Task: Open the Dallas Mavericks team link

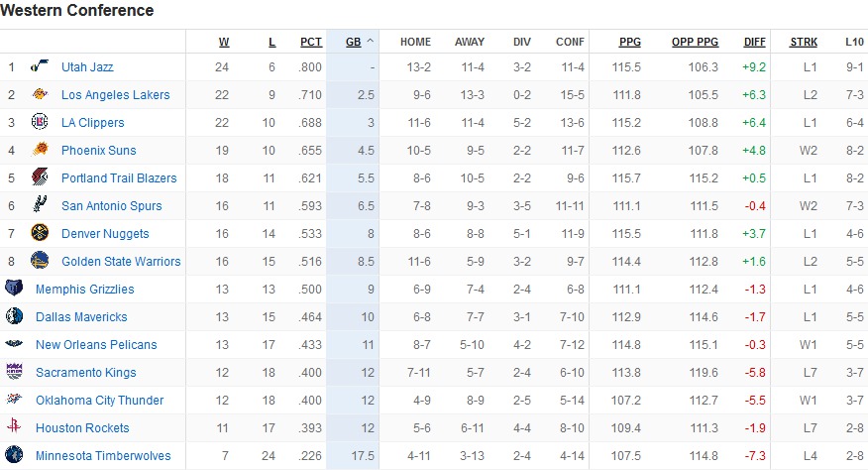Action: click(81, 317)
